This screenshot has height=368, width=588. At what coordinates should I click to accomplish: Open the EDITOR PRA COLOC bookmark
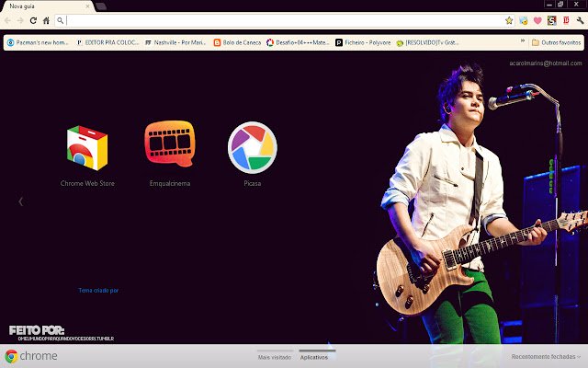tap(107, 43)
